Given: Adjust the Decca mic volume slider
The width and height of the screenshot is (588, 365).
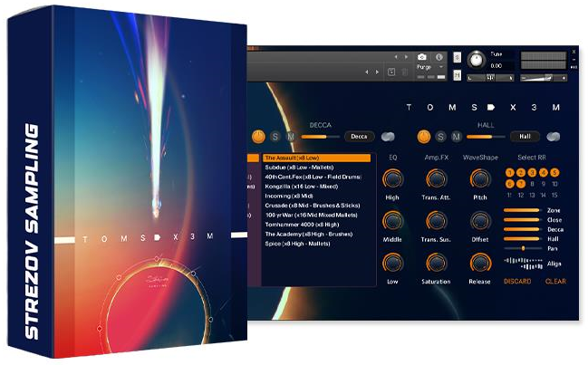Looking at the screenshot, I should (x=321, y=137).
